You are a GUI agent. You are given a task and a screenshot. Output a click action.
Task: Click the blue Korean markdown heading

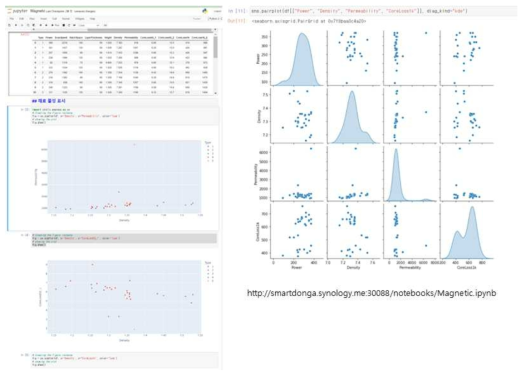click(48, 101)
